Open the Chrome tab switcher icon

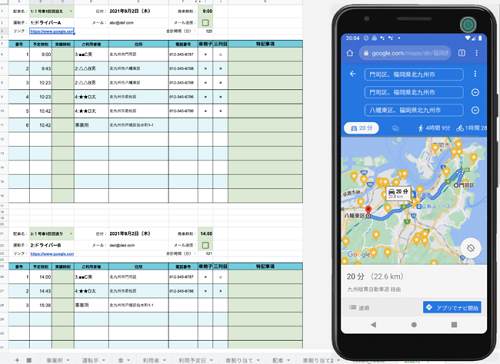point(462,53)
